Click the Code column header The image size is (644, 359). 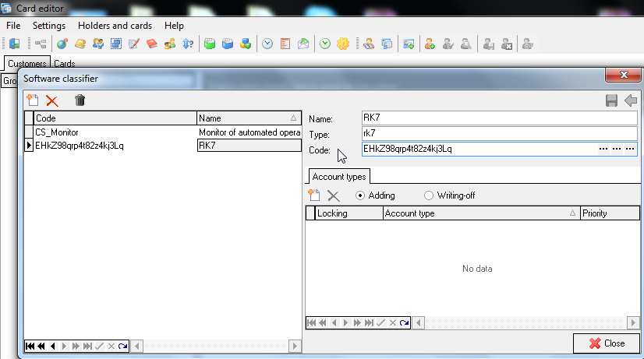click(x=115, y=118)
